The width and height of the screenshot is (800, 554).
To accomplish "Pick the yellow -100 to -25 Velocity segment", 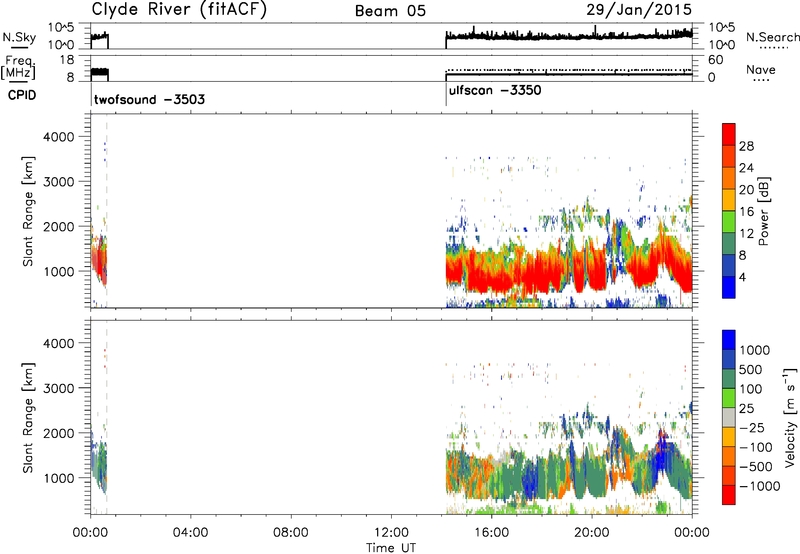I will [x=729, y=437].
